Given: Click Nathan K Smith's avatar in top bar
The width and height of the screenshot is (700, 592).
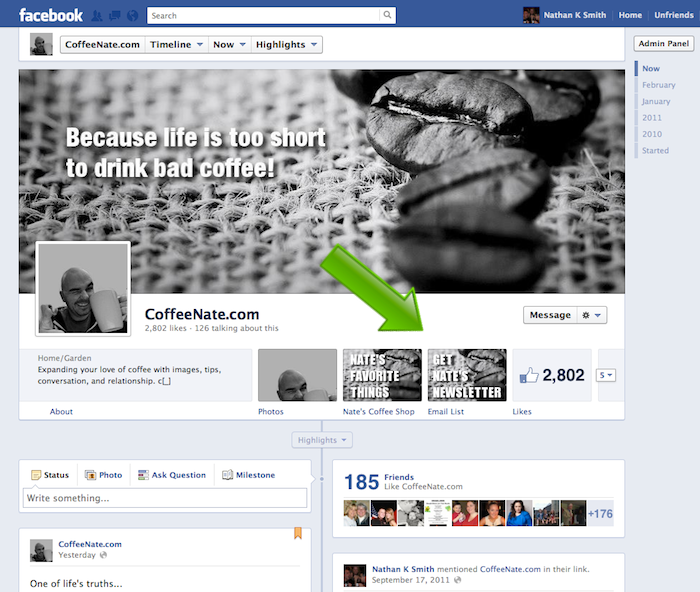Looking at the screenshot, I should (531, 15).
